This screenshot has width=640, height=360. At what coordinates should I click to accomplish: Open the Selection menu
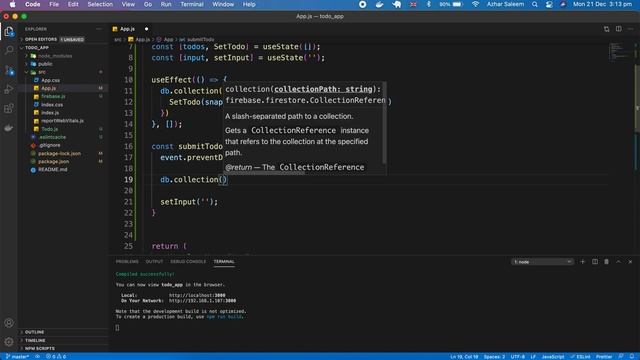pyautogui.click(x=100, y=4)
